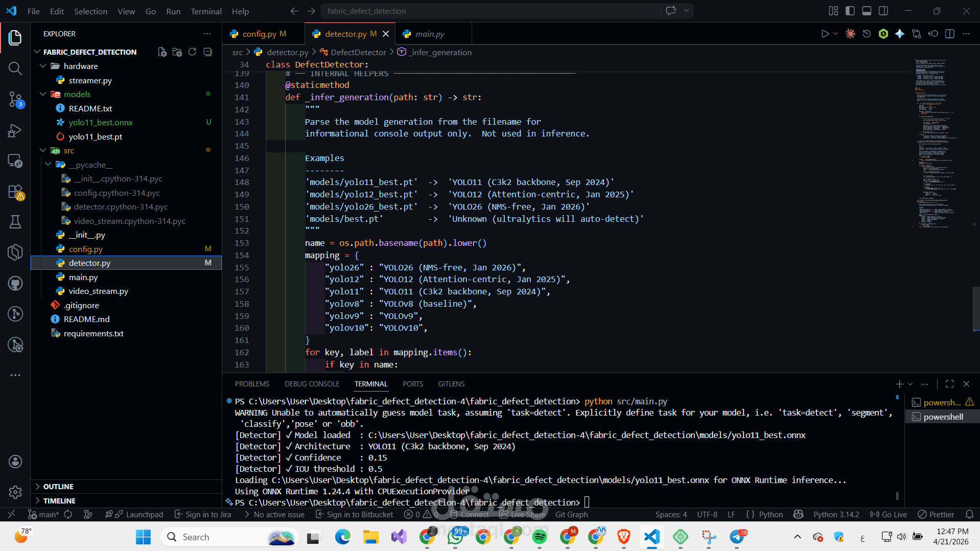
Task: Open the new terminal launch profile dropdown
Action: [x=910, y=384]
